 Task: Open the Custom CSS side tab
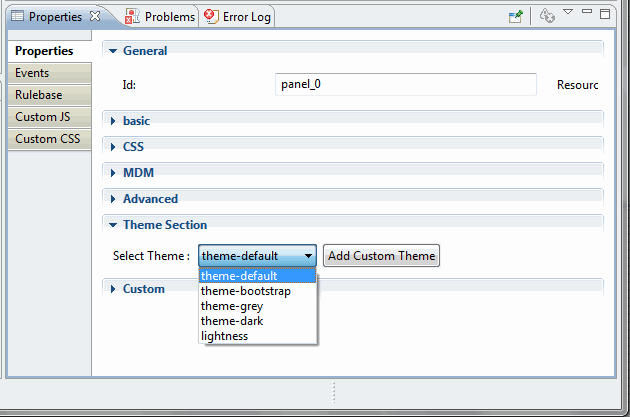point(49,139)
